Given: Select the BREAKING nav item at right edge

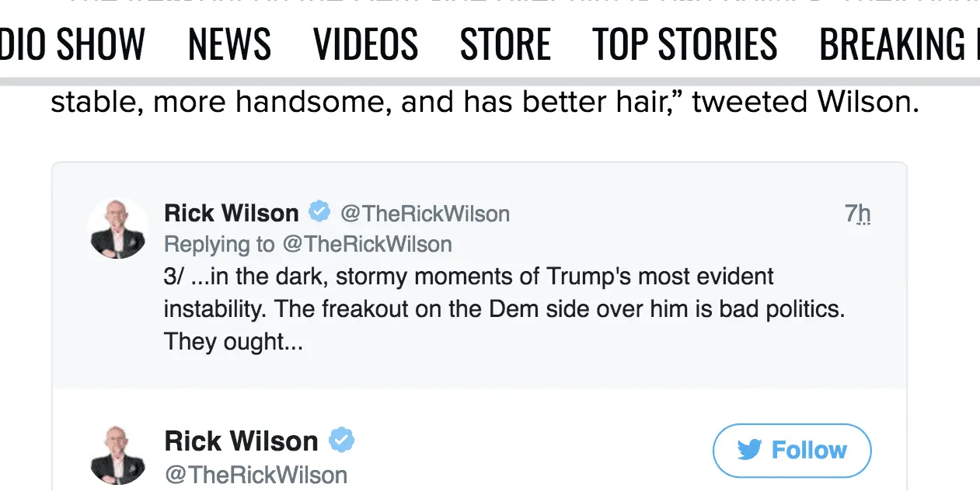Looking at the screenshot, I should pyautogui.click(x=898, y=44).
